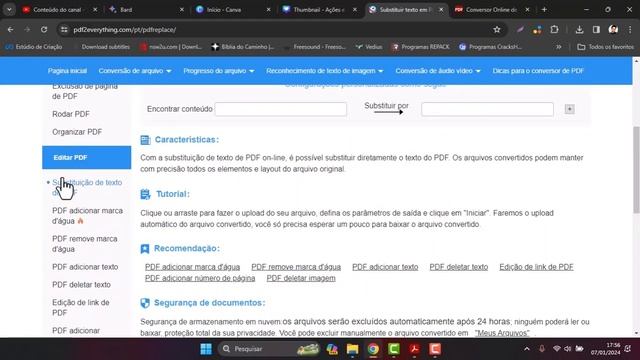Click the plus button next to Substituir por field
Image resolution: width=640 pixels, height=360 pixels.
(569, 109)
